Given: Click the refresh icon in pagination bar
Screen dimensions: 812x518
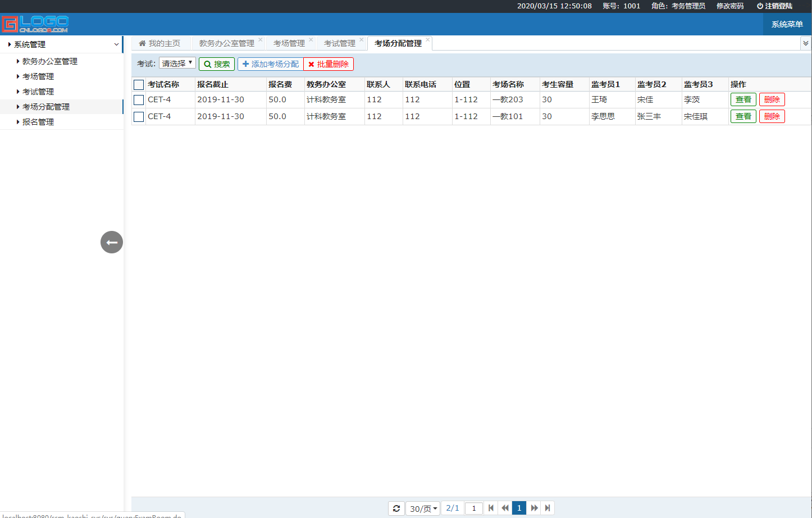Looking at the screenshot, I should [x=396, y=508].
